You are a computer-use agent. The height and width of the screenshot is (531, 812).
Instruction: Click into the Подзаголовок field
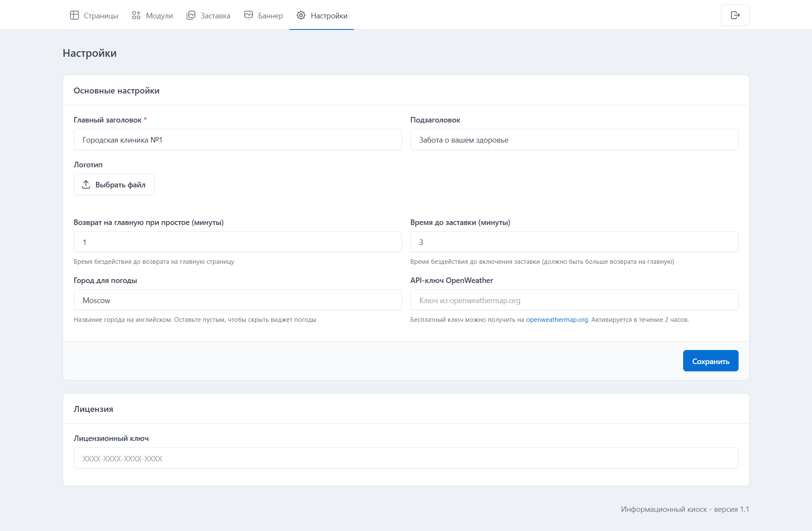(x=574, y=140)
